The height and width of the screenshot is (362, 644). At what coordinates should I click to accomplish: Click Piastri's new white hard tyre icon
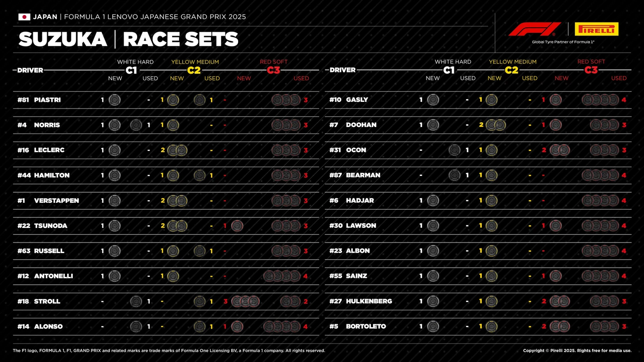click(114, 100)
